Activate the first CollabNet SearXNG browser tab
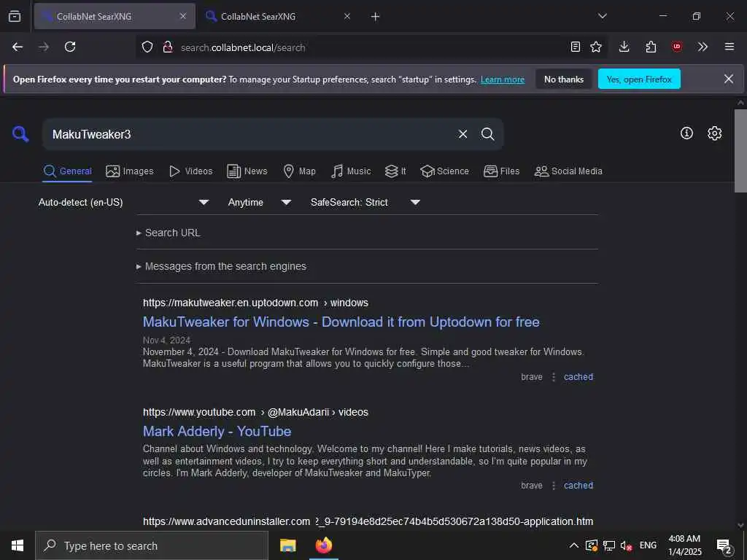The image size is (747, 560). tap(115, 16)
